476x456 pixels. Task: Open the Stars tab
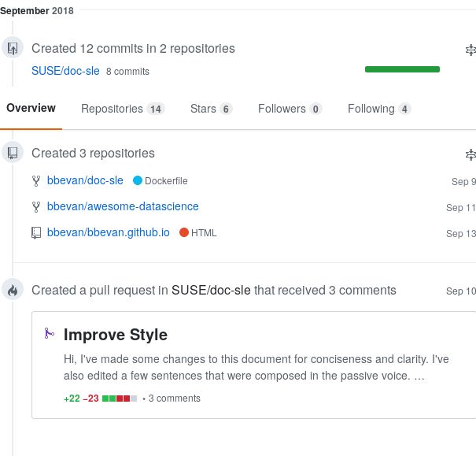212,109
